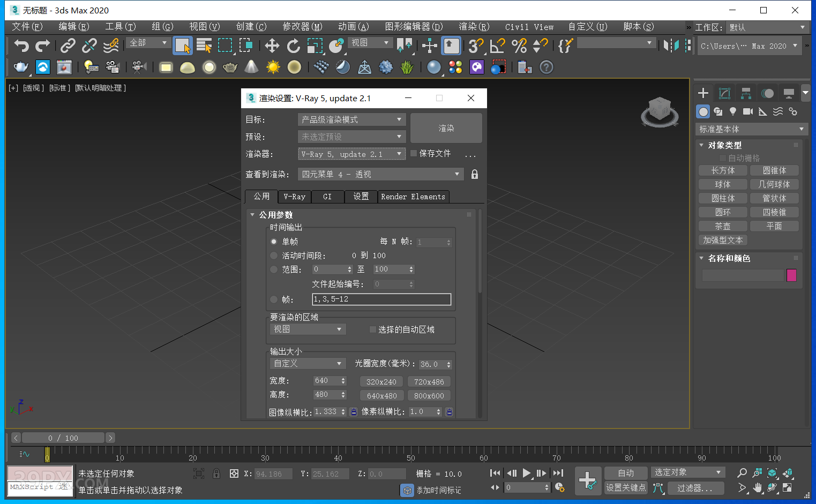Open the 渲染器 V-Ray 5 dropdown
816x504 pixels.
tap(351, 154)
